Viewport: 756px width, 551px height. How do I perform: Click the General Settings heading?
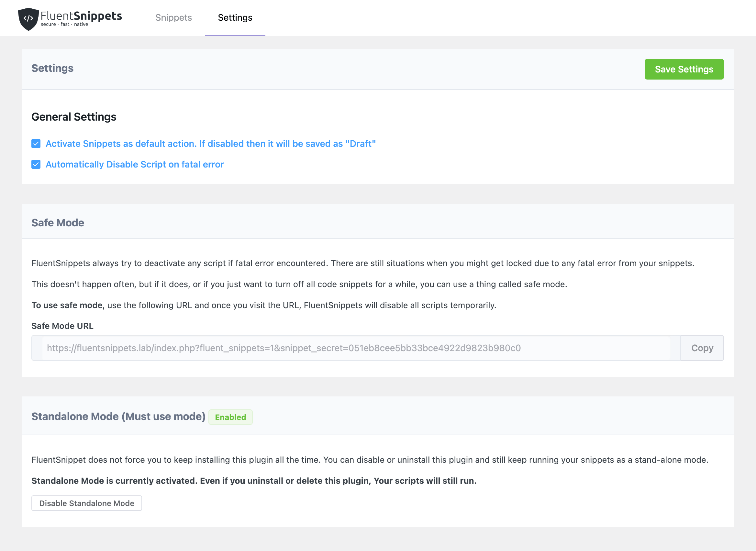pos(74,117)
